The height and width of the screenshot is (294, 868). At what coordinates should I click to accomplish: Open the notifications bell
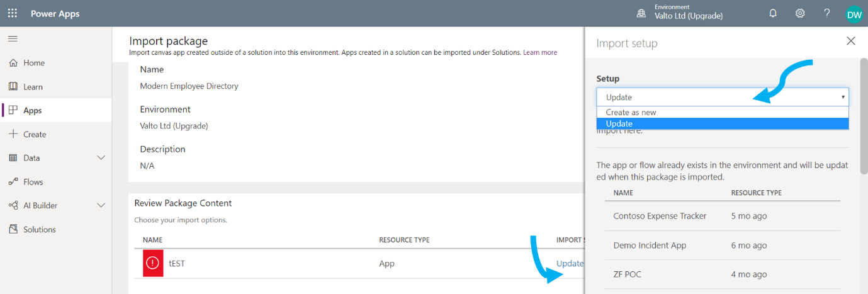[x=773, y=13]
